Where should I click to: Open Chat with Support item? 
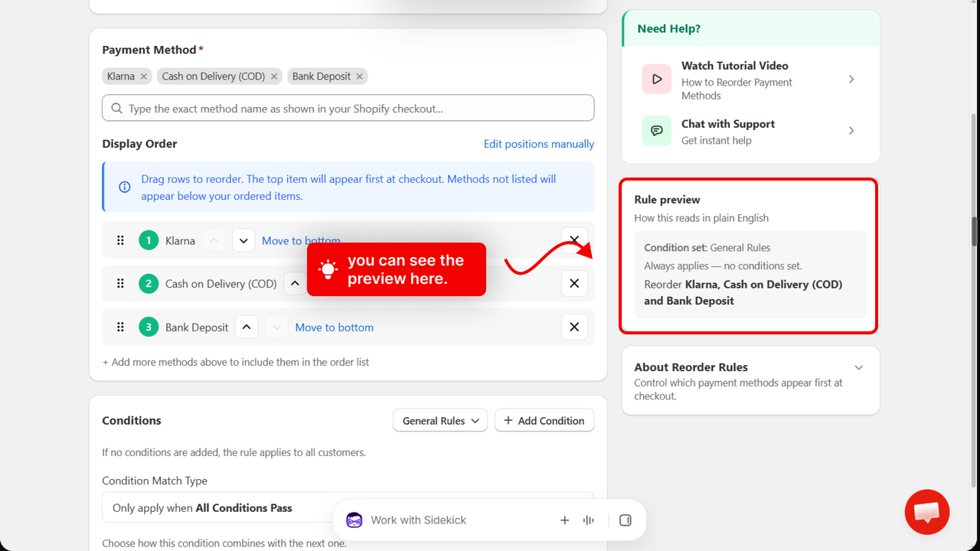(750, 131)
